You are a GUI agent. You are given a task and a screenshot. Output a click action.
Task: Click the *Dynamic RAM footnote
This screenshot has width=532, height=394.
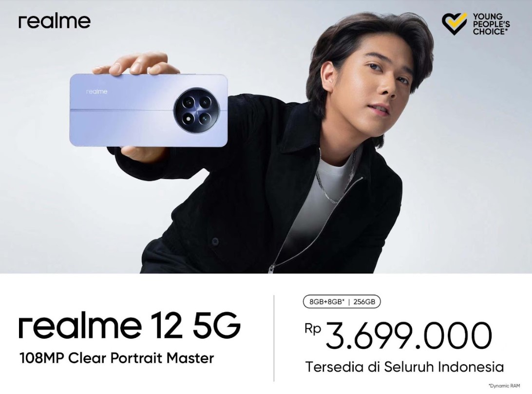pyautogui.click(x=504, y=386)
